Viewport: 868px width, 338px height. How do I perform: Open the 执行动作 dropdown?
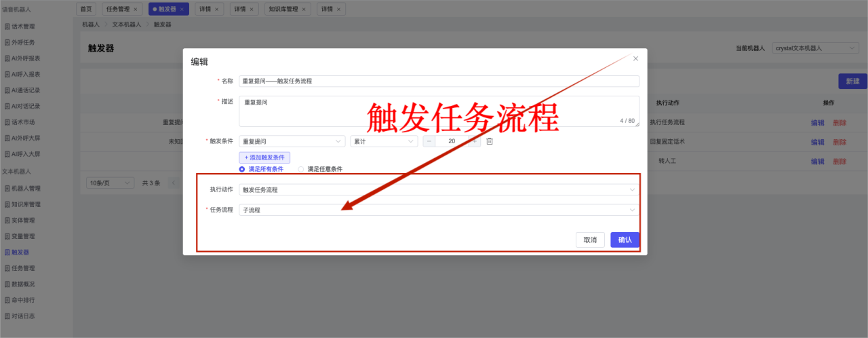[x=438, y=190]
